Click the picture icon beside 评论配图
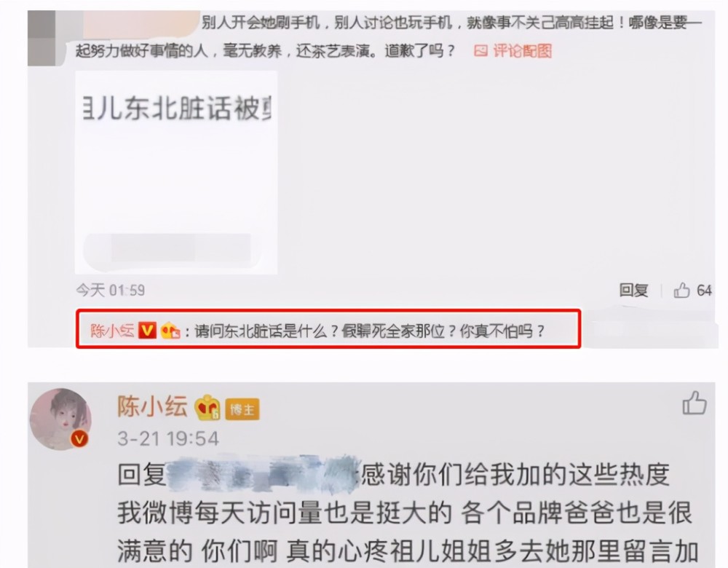 [480, 51]
